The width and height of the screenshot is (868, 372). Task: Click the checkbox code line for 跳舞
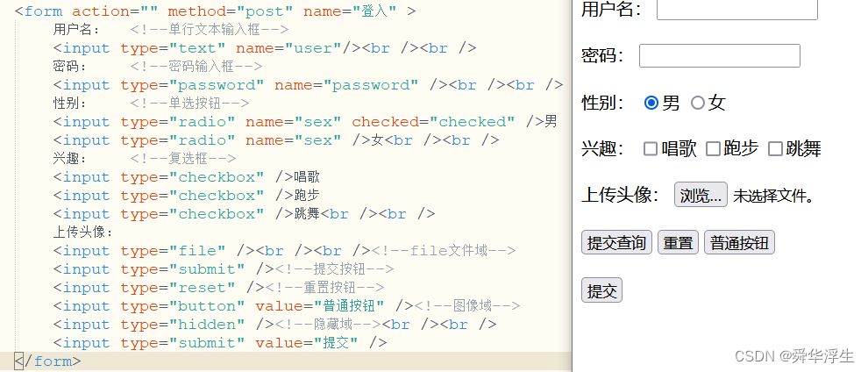click(x=244, y=214)
